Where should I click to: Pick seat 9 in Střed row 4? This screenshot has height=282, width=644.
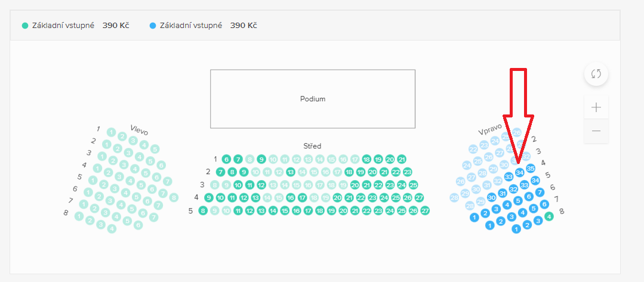(x=209, y=198)
